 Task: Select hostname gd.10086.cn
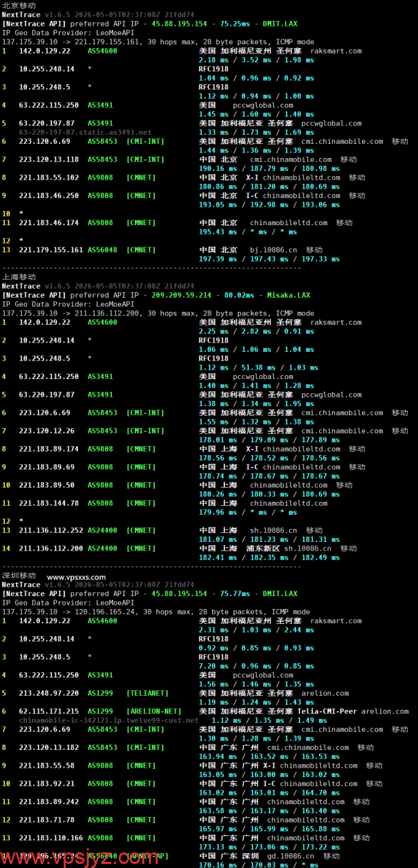(x=291, y=856)
